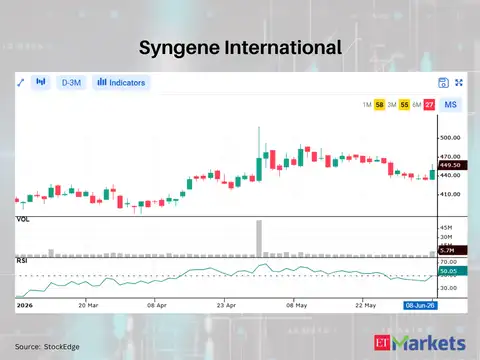
Task: Click the 50.05 RSI value label
Action: coord(452,271)
